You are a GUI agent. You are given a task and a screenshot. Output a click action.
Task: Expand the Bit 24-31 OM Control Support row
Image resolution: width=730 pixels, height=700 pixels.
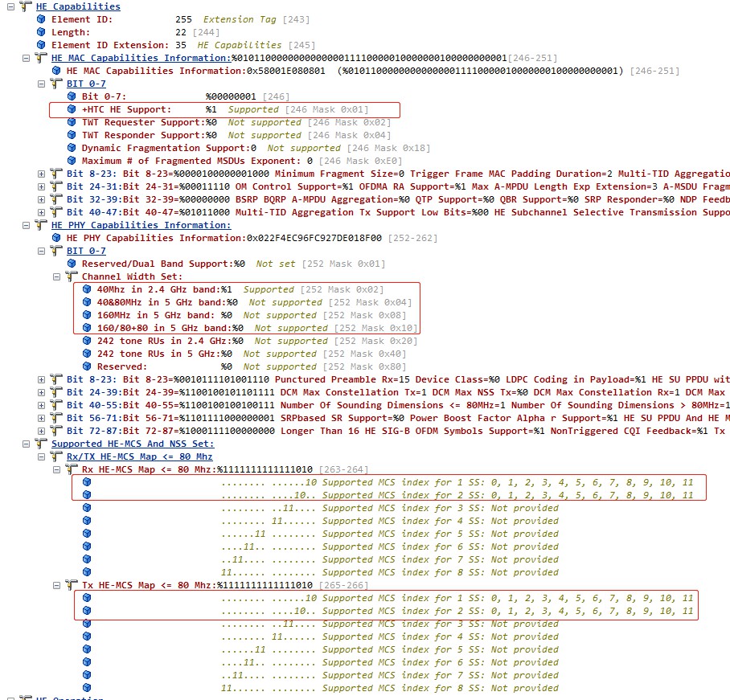point(42,186)
